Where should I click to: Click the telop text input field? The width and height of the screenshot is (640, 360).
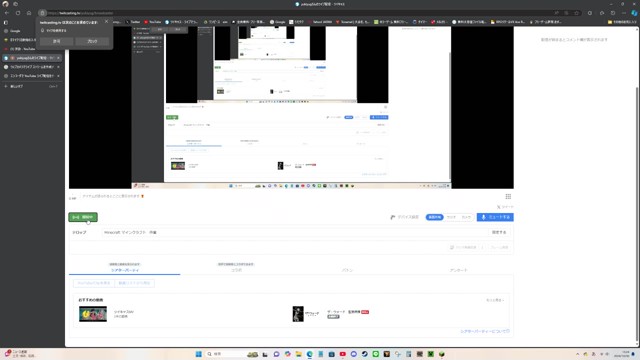(295, 232)
